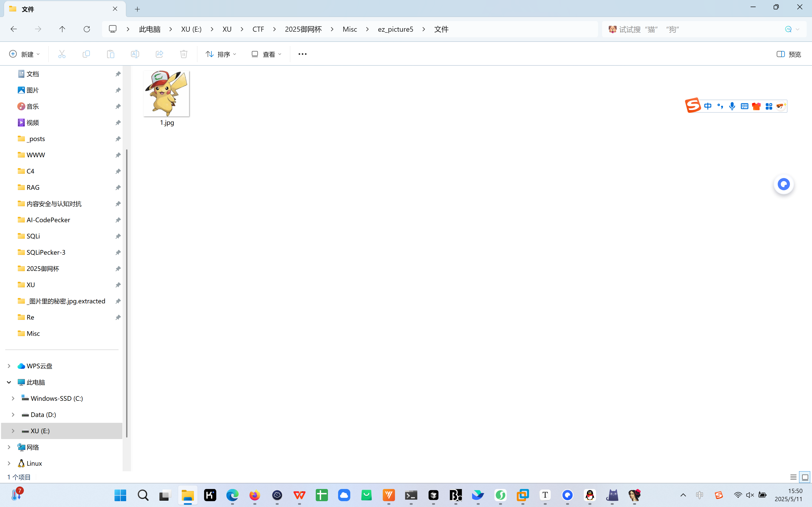Select XU (E:) drive in sidebar
The image size is (812, 507).
click(62, 431)
